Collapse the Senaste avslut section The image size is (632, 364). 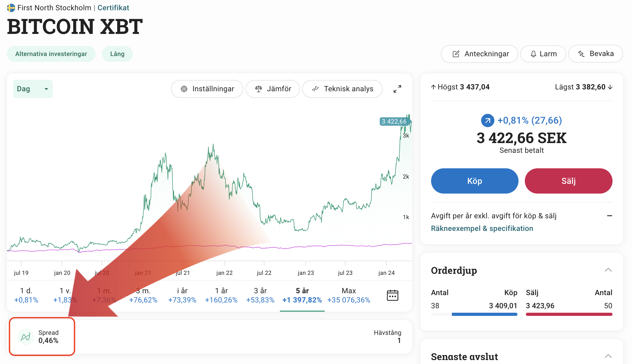(608, 356)
